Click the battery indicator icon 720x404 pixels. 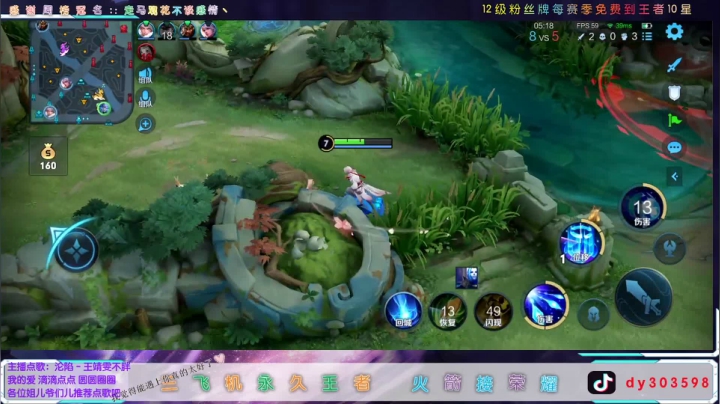[647, 26]
